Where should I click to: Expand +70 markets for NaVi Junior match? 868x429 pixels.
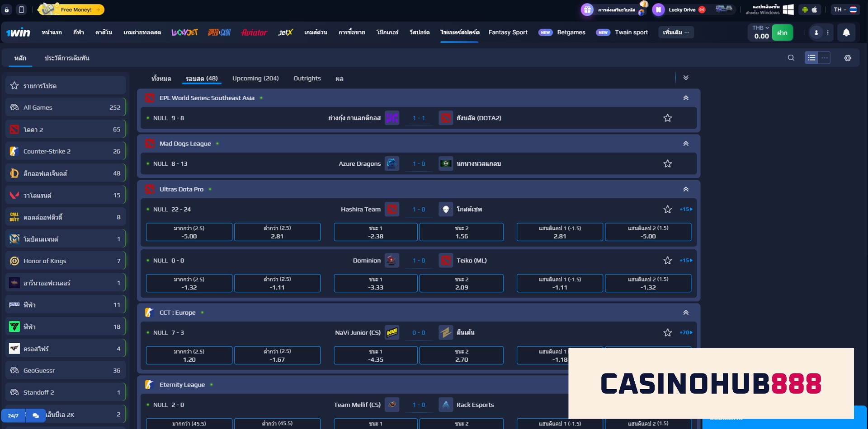686,332
